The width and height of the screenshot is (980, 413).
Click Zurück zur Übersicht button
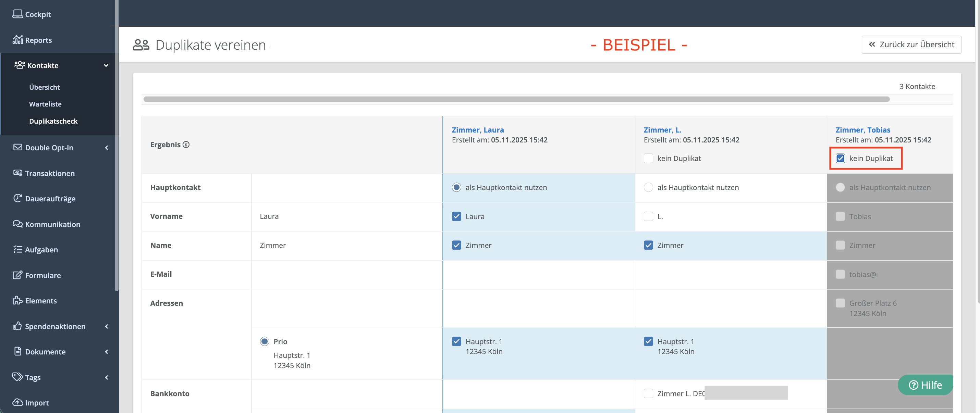[x=911, y=45]
